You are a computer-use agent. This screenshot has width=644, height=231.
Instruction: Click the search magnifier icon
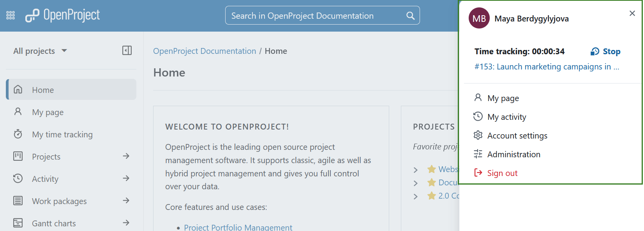click(x=410, y=16)
